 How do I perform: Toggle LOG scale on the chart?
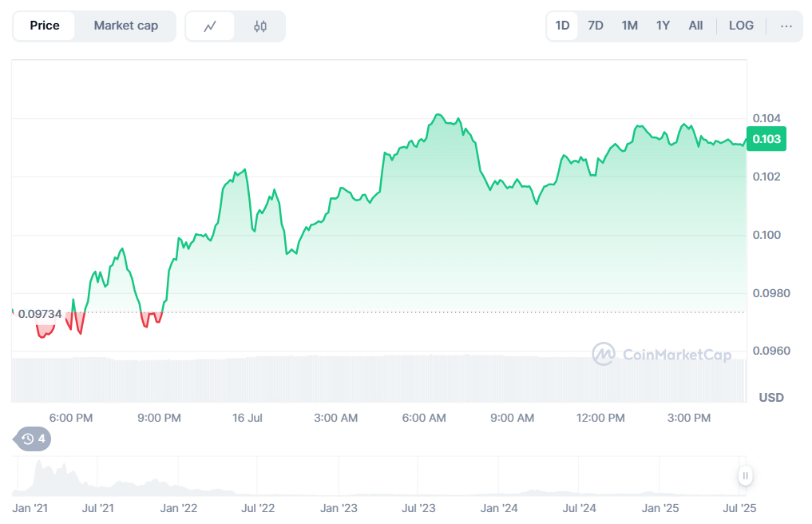point(741,26)
